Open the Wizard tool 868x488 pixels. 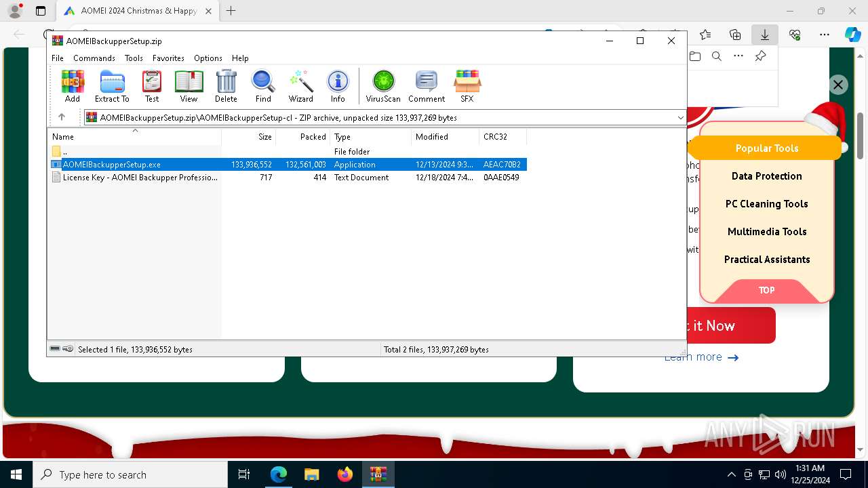tap(300, 86)
